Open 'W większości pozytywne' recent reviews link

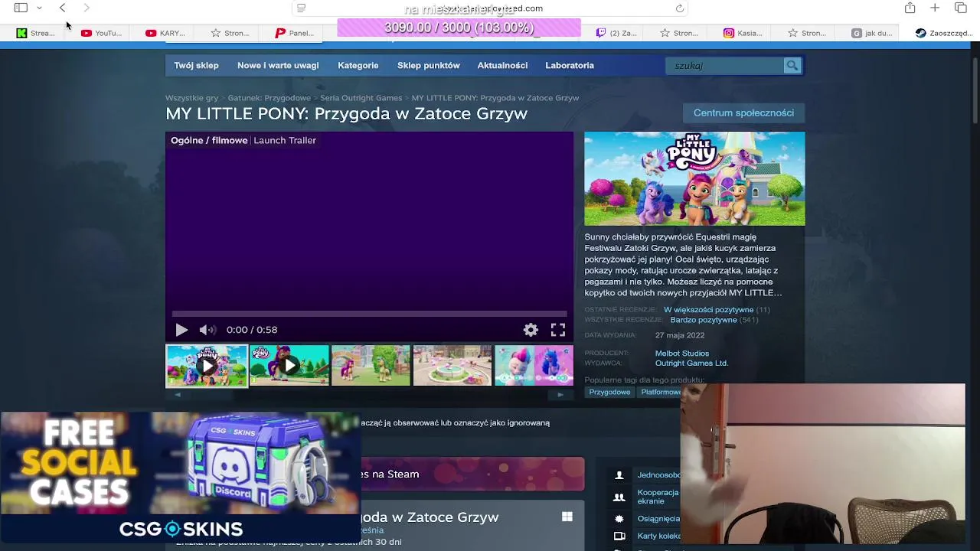(x=708, y=310)
